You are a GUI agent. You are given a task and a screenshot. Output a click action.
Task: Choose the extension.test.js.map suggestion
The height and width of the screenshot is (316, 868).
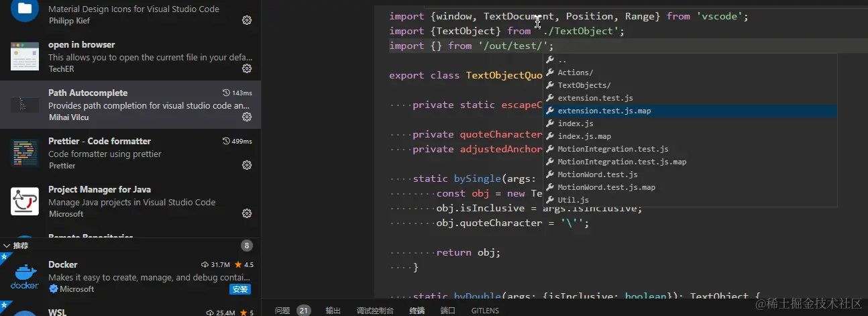click(690, 111)
